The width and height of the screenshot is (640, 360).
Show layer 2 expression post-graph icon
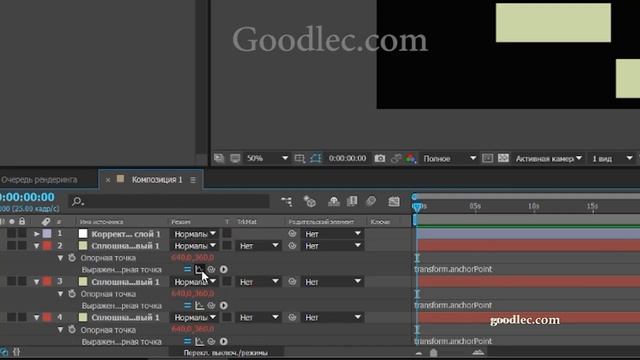[199, 269]
